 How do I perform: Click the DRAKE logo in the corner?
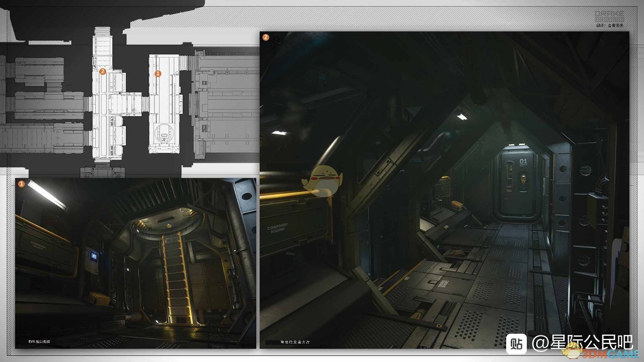(x=609, y=17)
